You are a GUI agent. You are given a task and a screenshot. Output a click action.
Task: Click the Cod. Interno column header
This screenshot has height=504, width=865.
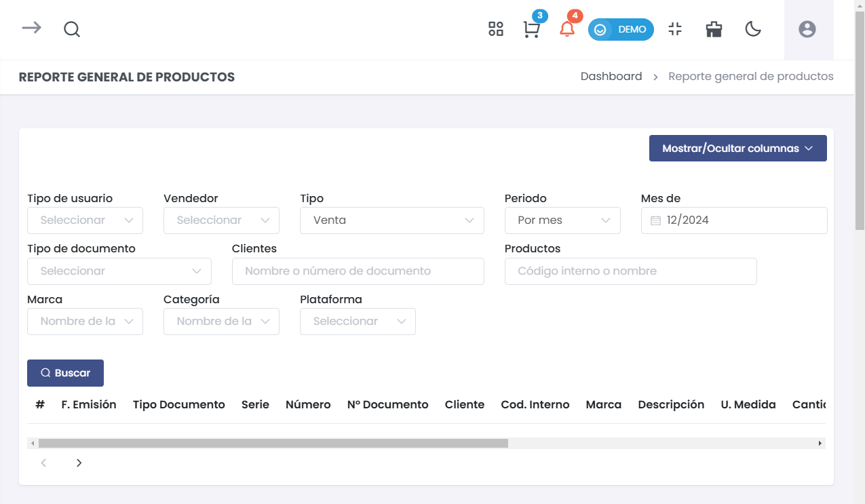(x=535, y=404)
